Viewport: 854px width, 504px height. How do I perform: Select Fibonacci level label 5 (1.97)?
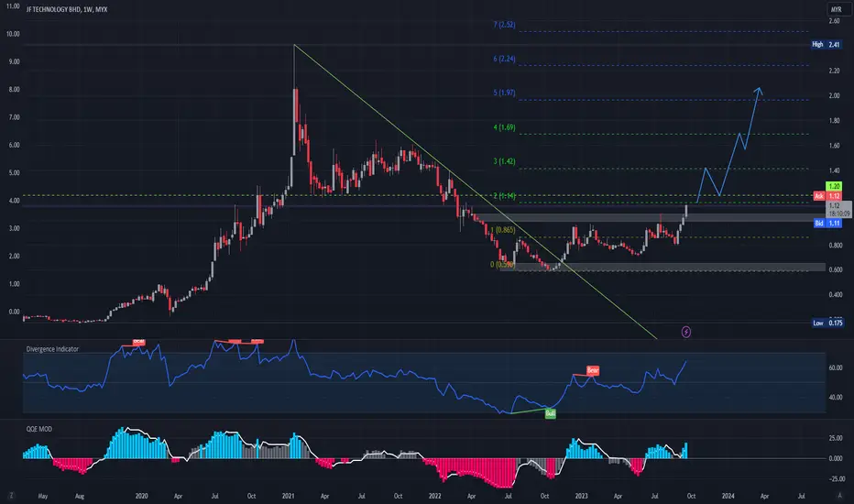504,93
